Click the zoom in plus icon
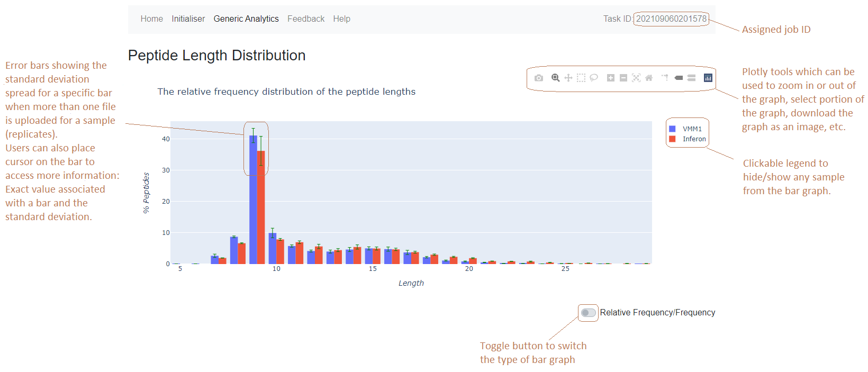Screen dimensions: 868x372 (x=611, y=78)
